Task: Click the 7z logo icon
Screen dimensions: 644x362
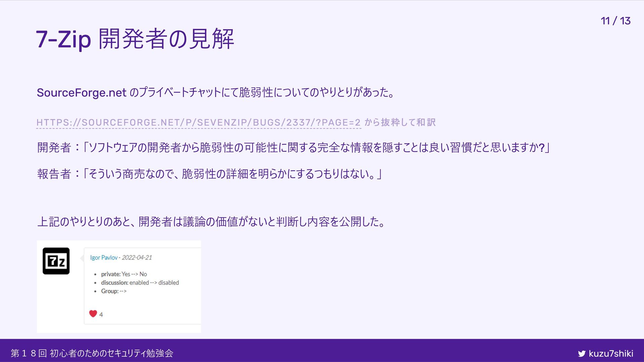Action: click(56, 261)
